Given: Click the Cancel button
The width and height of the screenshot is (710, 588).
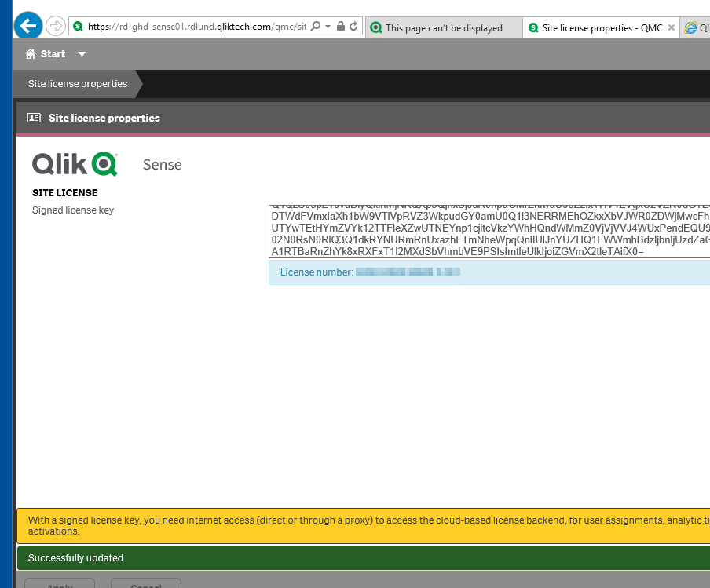Looking at the screenshot, I should coord(145,585).
